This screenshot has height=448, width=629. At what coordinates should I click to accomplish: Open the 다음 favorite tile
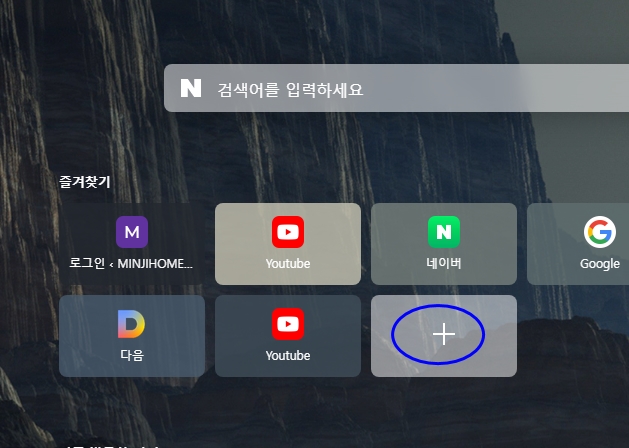click(x=132, y=336)
